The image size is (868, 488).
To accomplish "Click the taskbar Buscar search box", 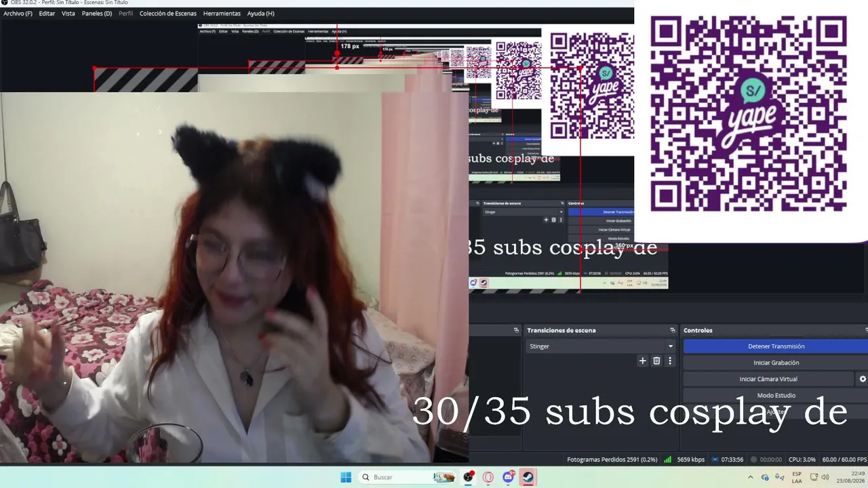I will point(408,477).
